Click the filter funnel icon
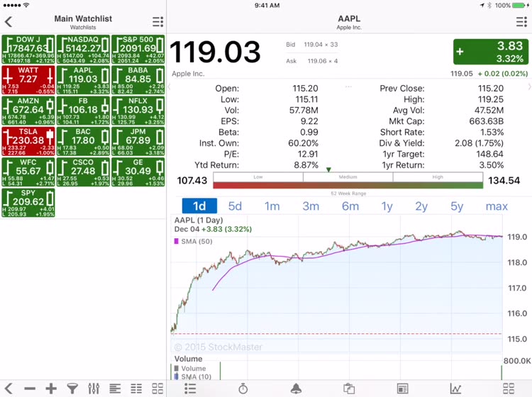Image resolution: width=532 pixels, height=397 pixels. [72, 388]
